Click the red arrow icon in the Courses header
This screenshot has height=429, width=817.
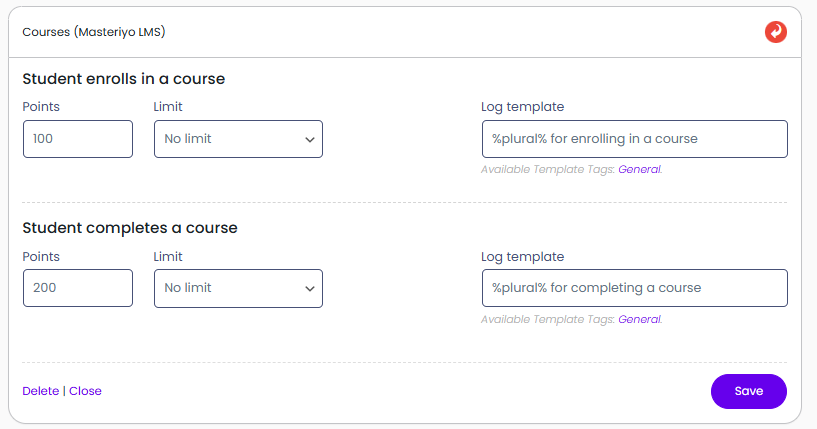tap(775, 32)
